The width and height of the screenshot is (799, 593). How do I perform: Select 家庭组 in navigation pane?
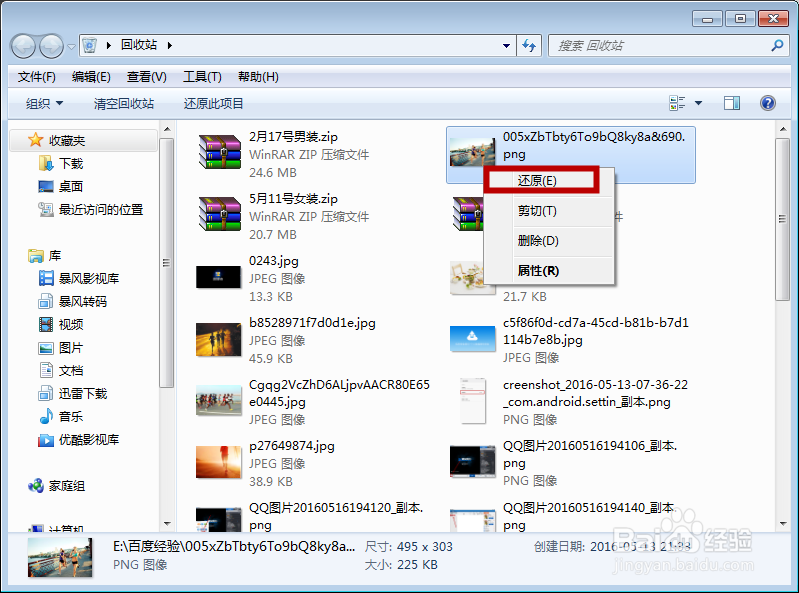point(56,486)
